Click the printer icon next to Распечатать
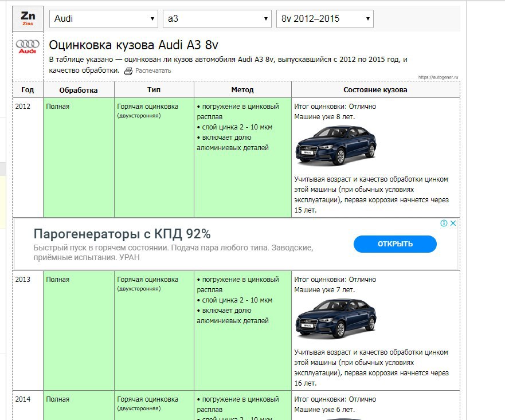 click(x=128, y=71)
